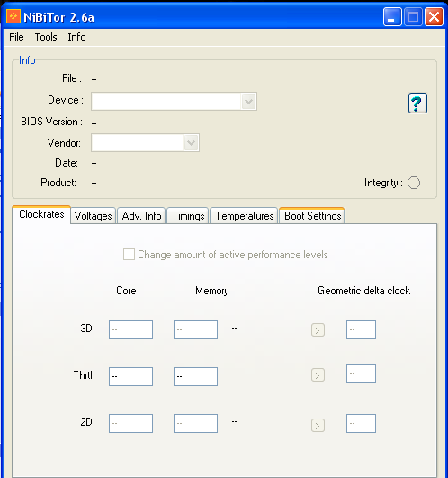Viewport: 448px width, 478px height.
Task: Toggle Change amount of active performance levels
Action: coord(129,254)
